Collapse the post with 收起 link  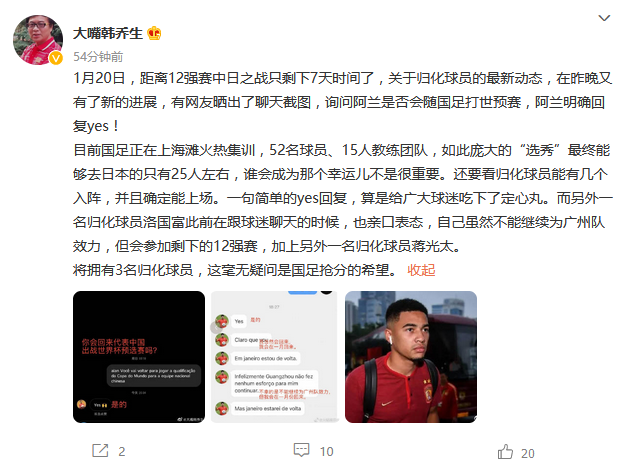coord(421,270)
